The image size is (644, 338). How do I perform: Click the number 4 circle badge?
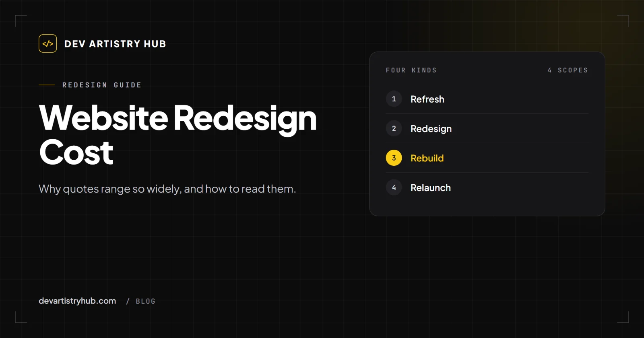coord(394,188)
